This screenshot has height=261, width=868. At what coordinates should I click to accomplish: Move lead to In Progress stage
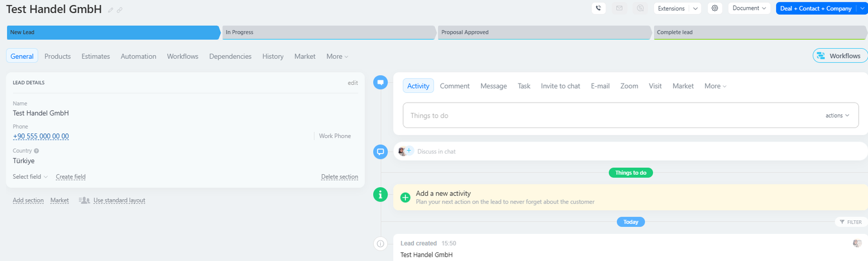(329, 33)
